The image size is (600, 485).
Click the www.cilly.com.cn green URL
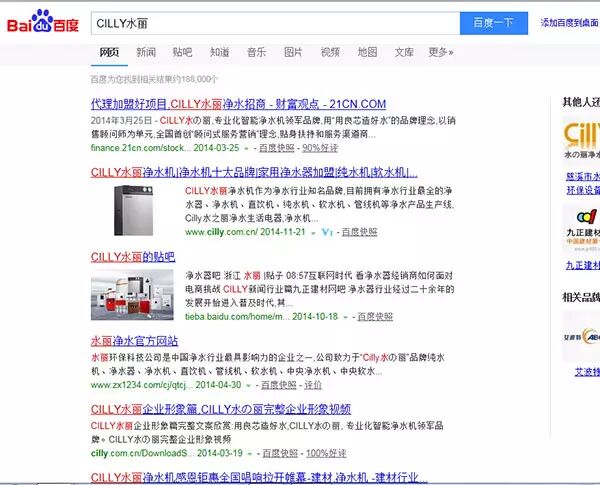[222, 232]
